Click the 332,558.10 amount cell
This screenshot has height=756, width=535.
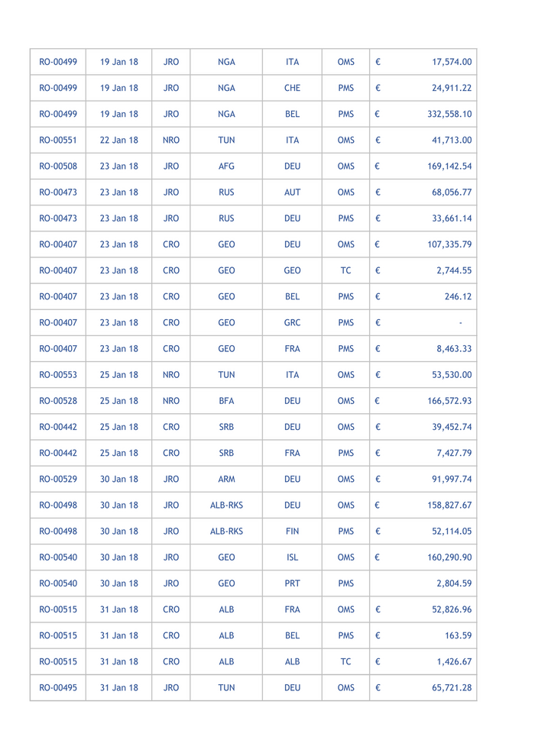(449, 114)
